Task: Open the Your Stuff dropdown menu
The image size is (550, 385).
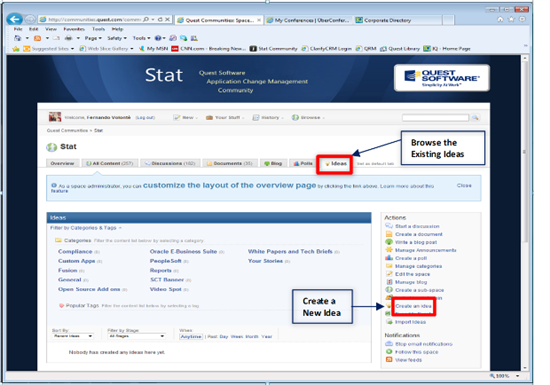Action: [225, 117]
